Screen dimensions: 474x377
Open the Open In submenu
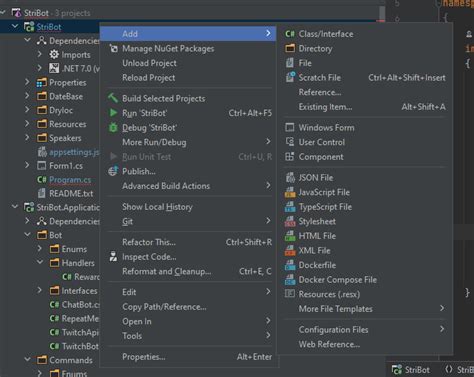point(188,321)
